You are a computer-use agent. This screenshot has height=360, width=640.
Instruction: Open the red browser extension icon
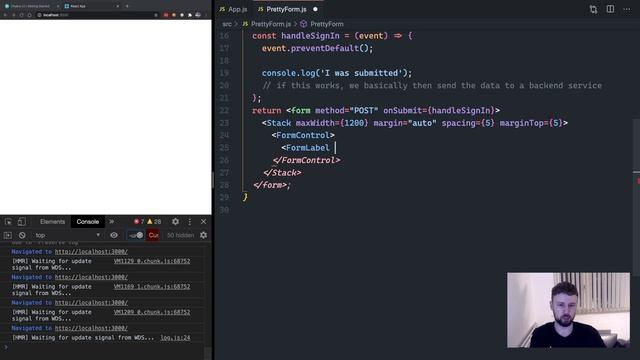tap(166, 15)
